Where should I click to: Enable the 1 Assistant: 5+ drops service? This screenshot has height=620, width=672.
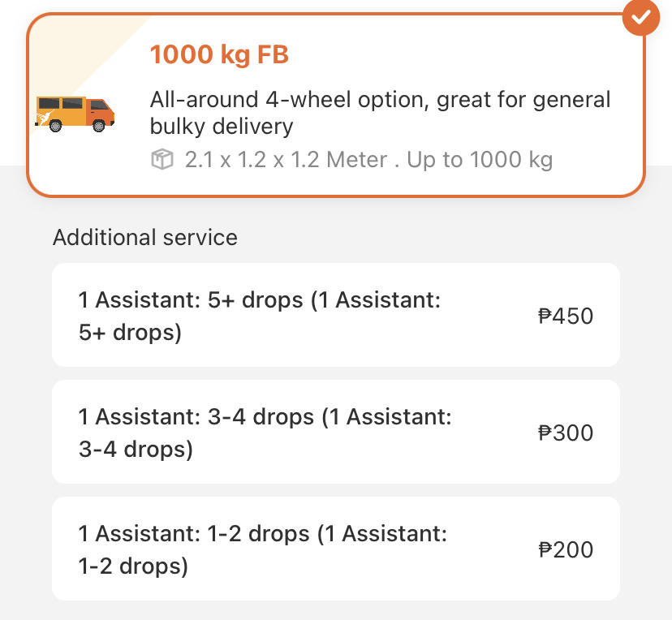coord(336,315)
